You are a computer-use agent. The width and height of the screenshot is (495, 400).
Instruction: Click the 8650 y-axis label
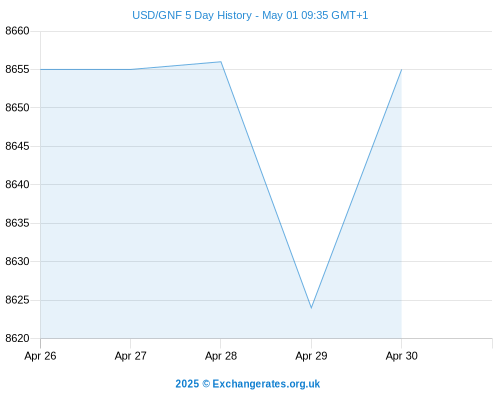17,108
